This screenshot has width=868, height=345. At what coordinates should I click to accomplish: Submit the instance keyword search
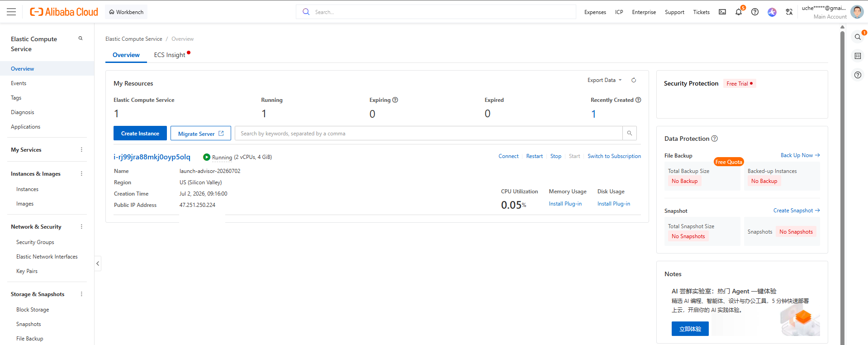coord(630,133)
